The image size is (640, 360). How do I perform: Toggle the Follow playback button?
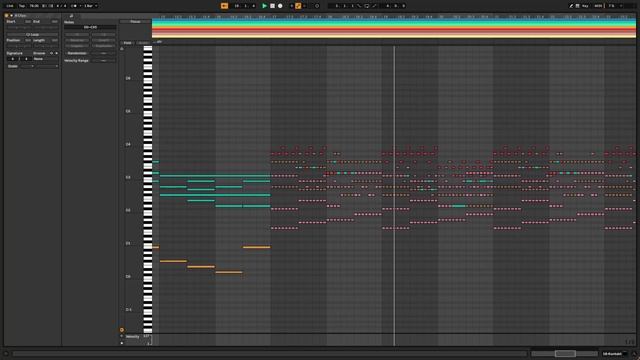coord(224,6)
